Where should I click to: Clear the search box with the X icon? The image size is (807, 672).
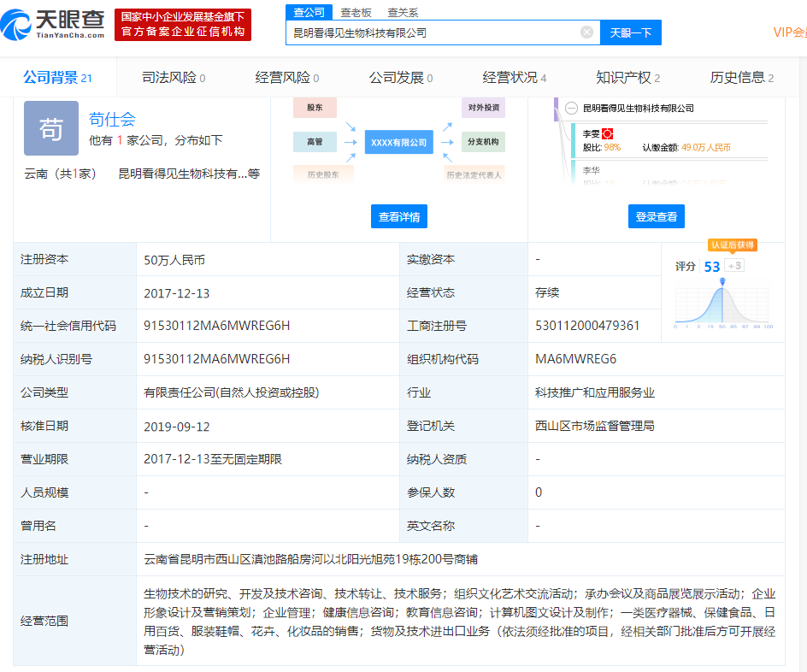point(586,32)
